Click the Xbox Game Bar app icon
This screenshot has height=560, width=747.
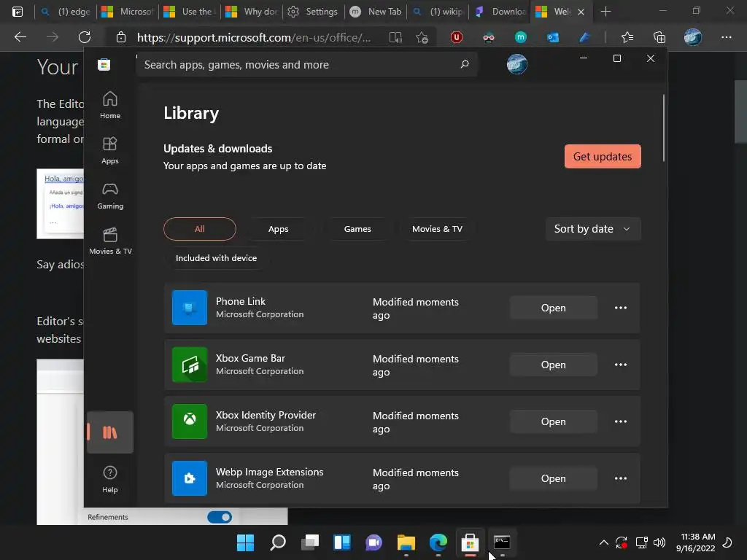(190, 365)
